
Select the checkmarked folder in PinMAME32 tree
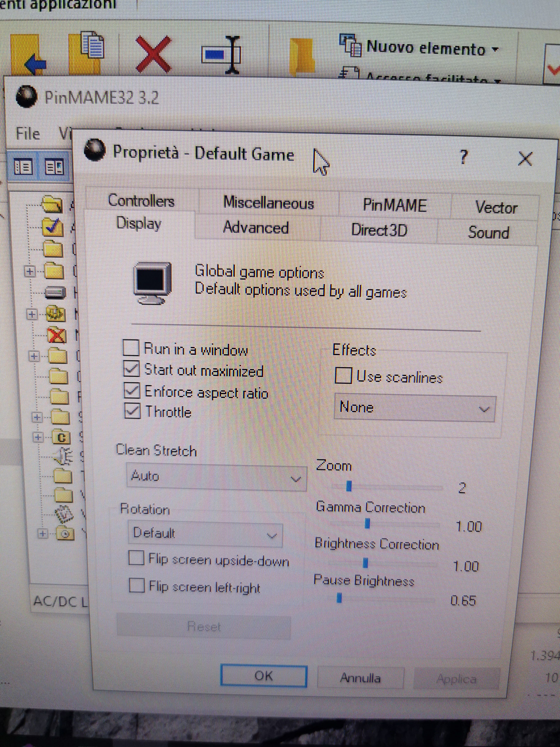tap(53, 227)
